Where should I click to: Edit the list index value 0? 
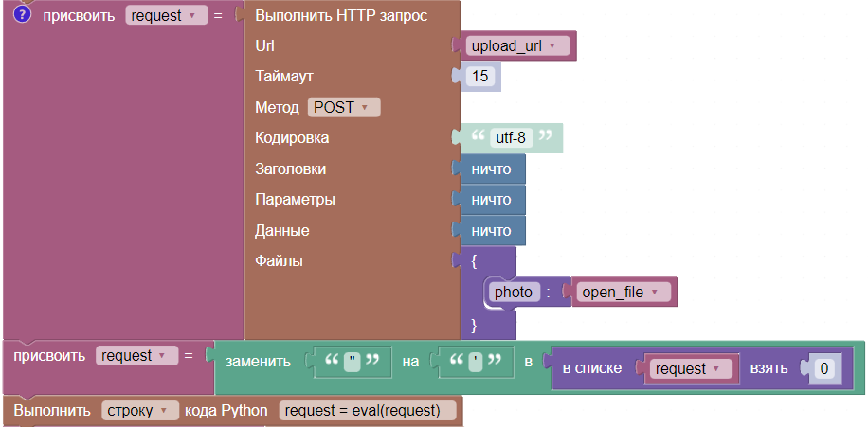823,369
